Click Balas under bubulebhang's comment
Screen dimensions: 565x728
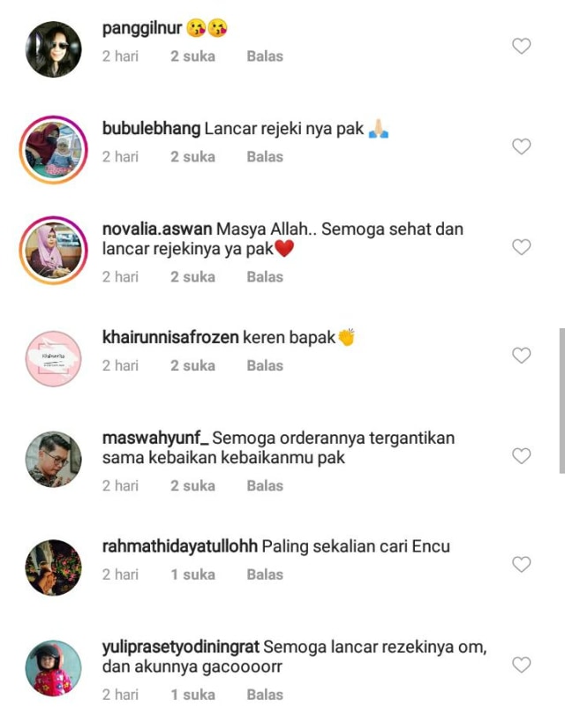point(265,156)
